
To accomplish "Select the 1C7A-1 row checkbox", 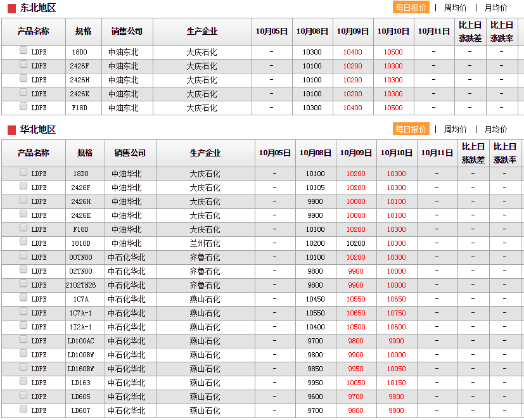I will tap(23, 312).
